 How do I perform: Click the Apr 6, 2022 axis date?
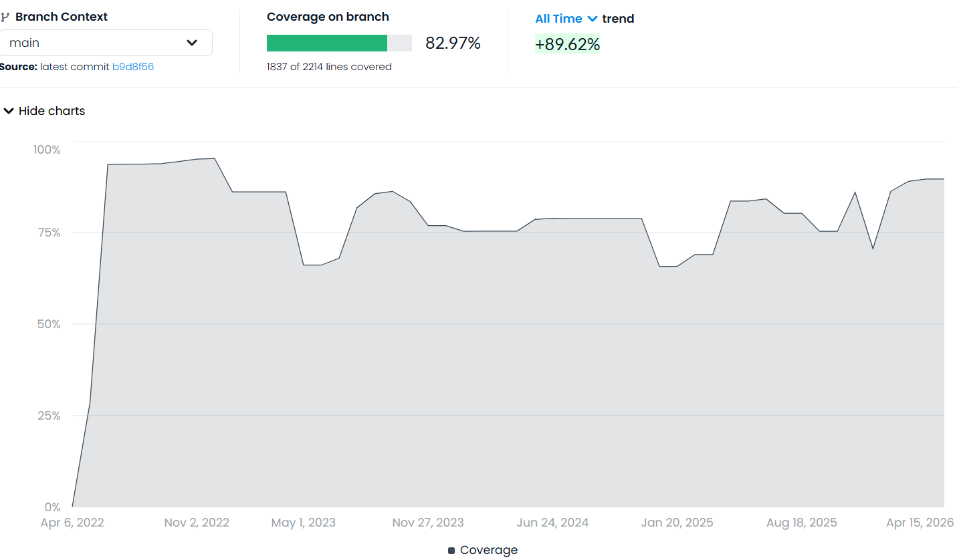[72, 523]
